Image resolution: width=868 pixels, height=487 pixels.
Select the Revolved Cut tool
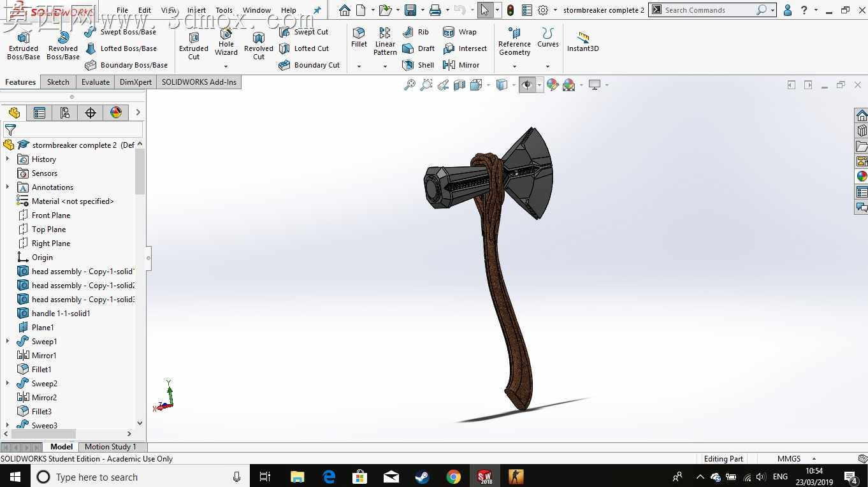[258, 45]
